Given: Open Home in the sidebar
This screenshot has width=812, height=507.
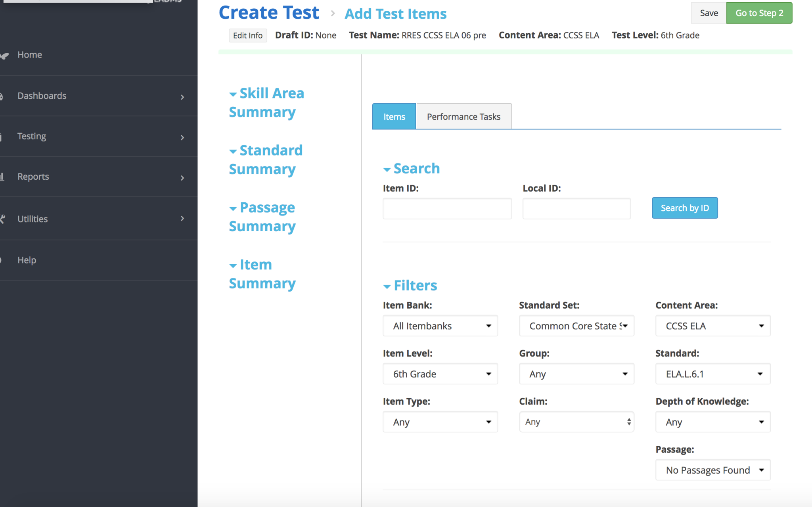Looking at the screenshot, I should [x=30, y=55].
